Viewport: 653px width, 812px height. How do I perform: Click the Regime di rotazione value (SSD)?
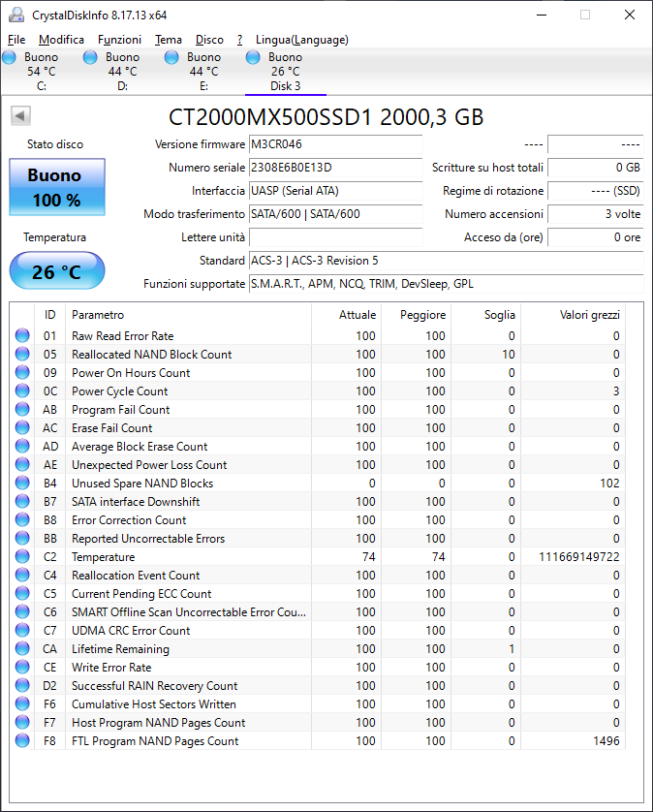(596, 191)
